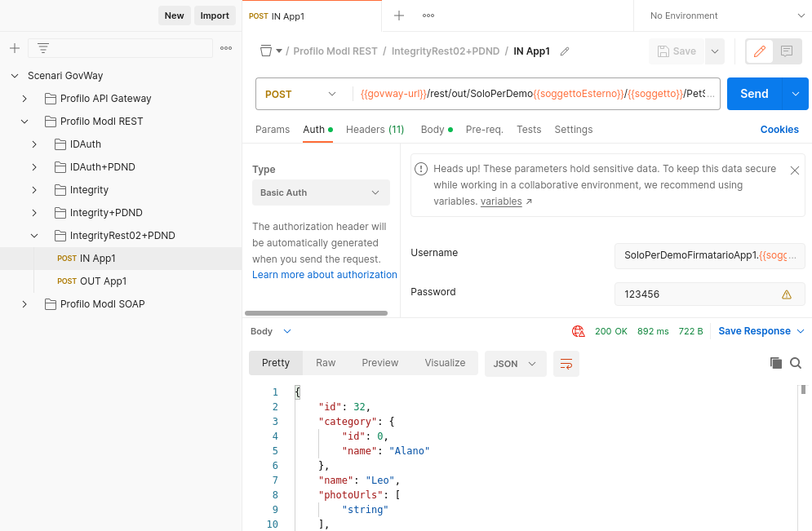
Task: Click the request URL field
Action: (537, 94)
